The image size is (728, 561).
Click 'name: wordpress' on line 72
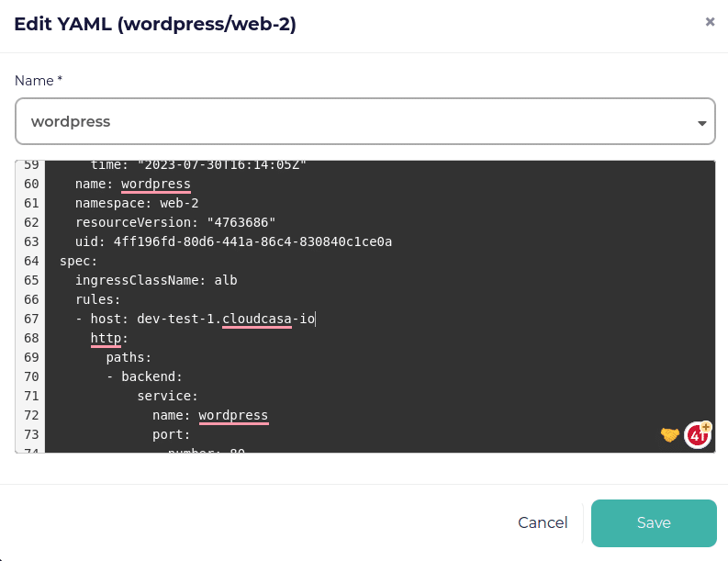tap(210, 416)
